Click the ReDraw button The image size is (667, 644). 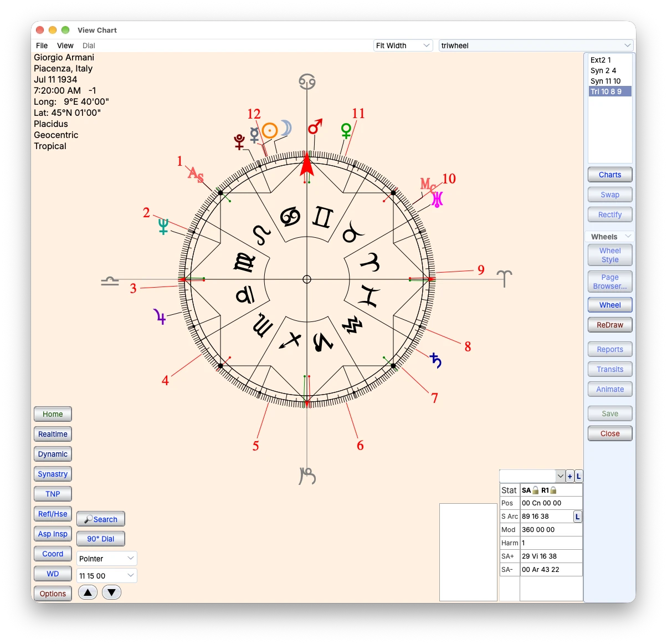pos(610,325)
